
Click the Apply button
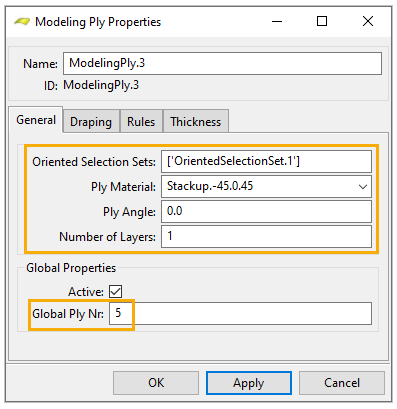[249, 383]
